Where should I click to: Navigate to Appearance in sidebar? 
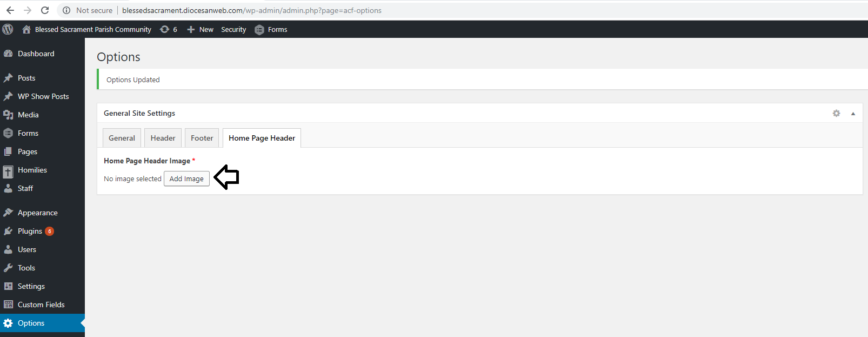(x=37, y=213)
